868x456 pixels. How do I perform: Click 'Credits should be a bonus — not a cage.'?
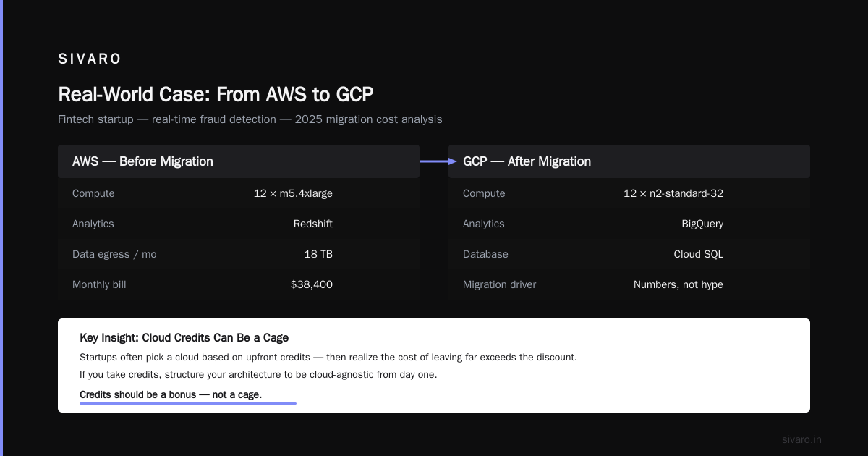coord(171,394)
